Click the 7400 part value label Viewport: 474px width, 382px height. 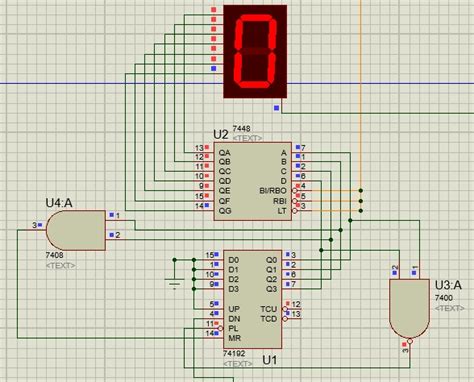(x=444, y=298)
